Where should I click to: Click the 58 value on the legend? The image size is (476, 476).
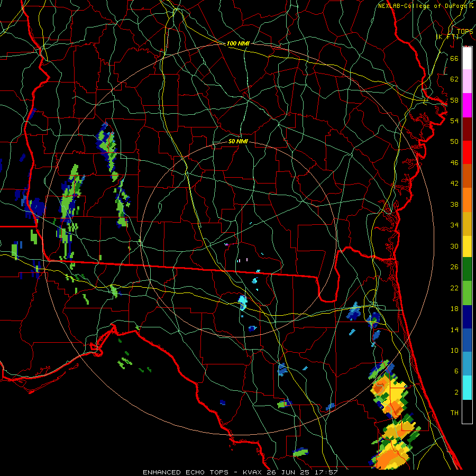454,100
